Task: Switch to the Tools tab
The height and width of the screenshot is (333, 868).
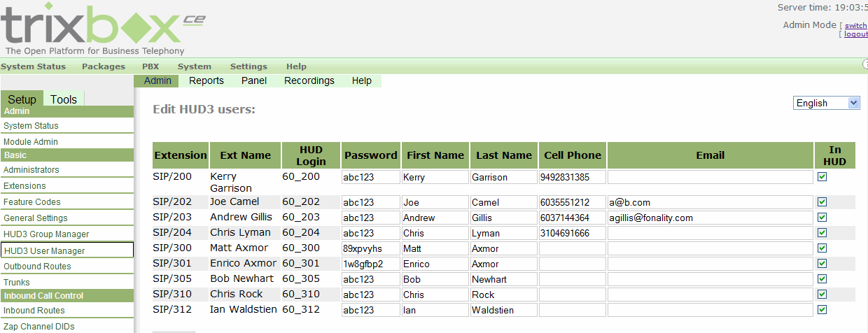Action: pos(64,99)
